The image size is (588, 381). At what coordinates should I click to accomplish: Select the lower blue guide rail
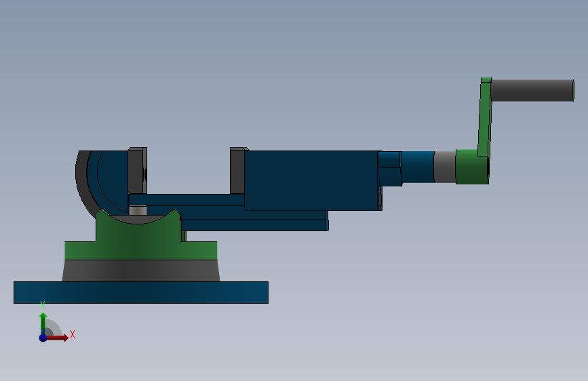coord(254,225)
